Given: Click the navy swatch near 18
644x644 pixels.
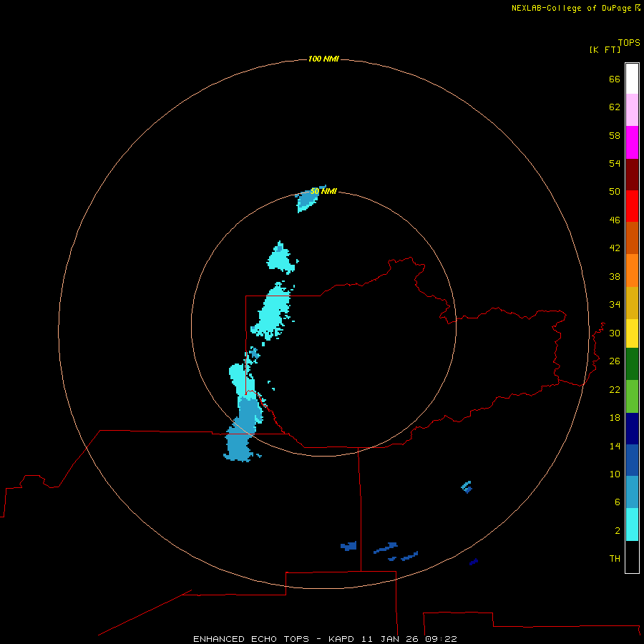Looking at the screenshot, I should 632,429.
